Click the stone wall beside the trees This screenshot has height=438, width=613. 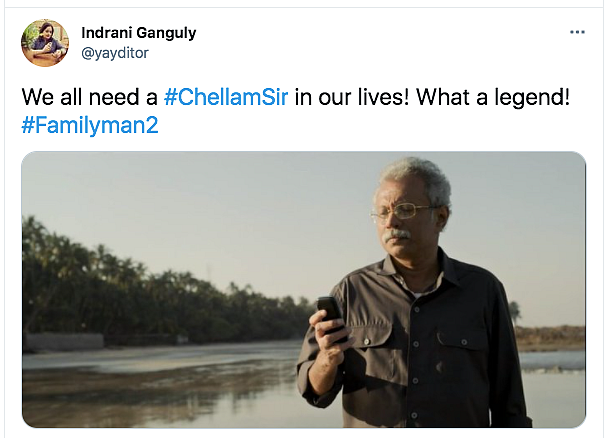pos(63,342)
